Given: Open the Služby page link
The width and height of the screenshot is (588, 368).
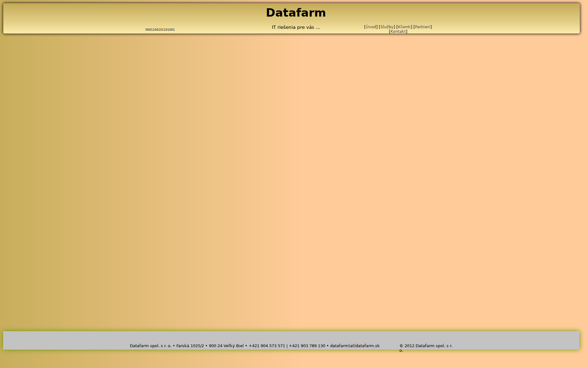Looking at the screenshot, I should (x=387, y=27).
